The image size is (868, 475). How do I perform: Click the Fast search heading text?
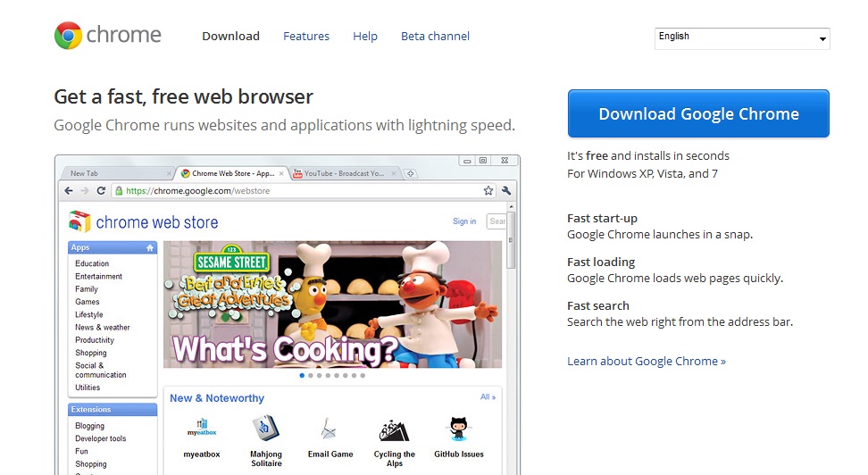[x=597, y=305]
